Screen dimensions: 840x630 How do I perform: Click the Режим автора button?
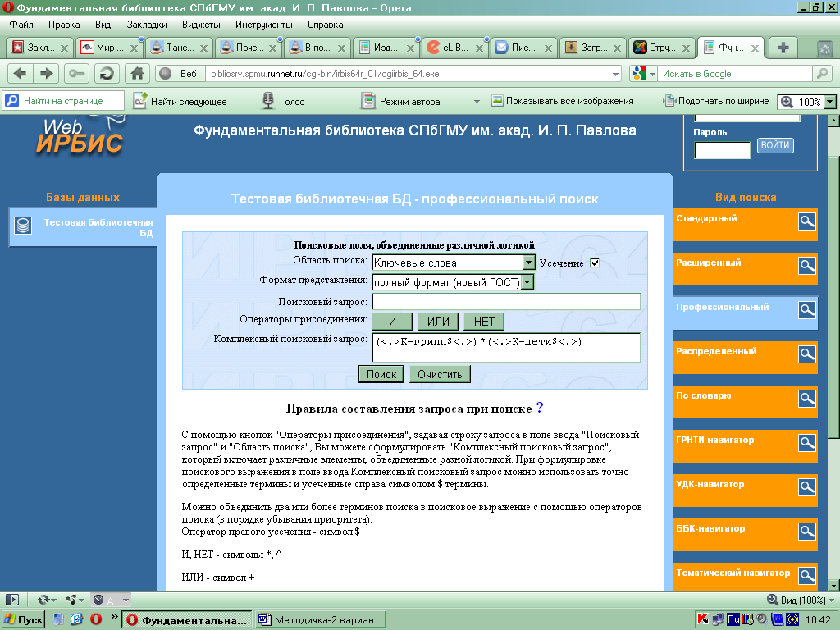(x=401, y=101)
